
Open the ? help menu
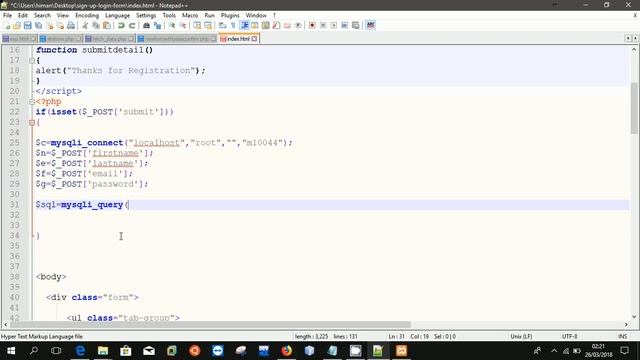point(274,15)
